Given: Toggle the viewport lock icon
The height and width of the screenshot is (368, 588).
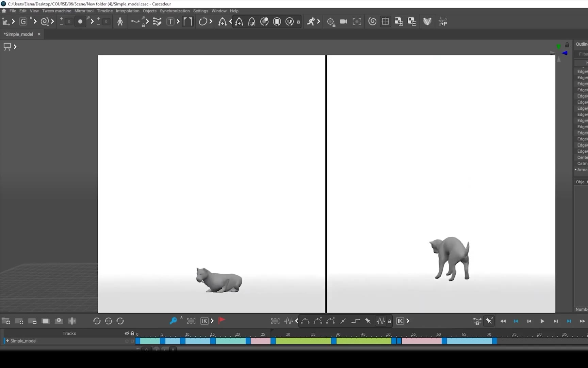Looking at the screenshot, I should 567,45.
